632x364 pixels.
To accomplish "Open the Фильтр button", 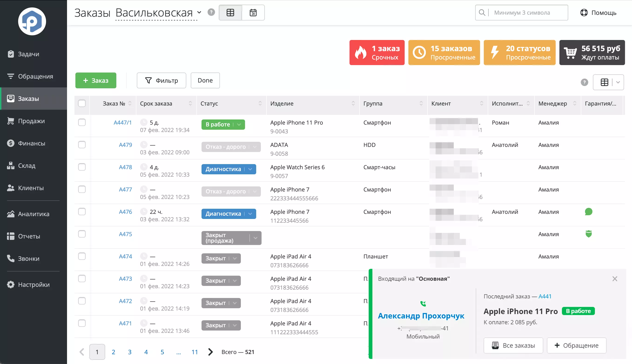I will point(161,80).
